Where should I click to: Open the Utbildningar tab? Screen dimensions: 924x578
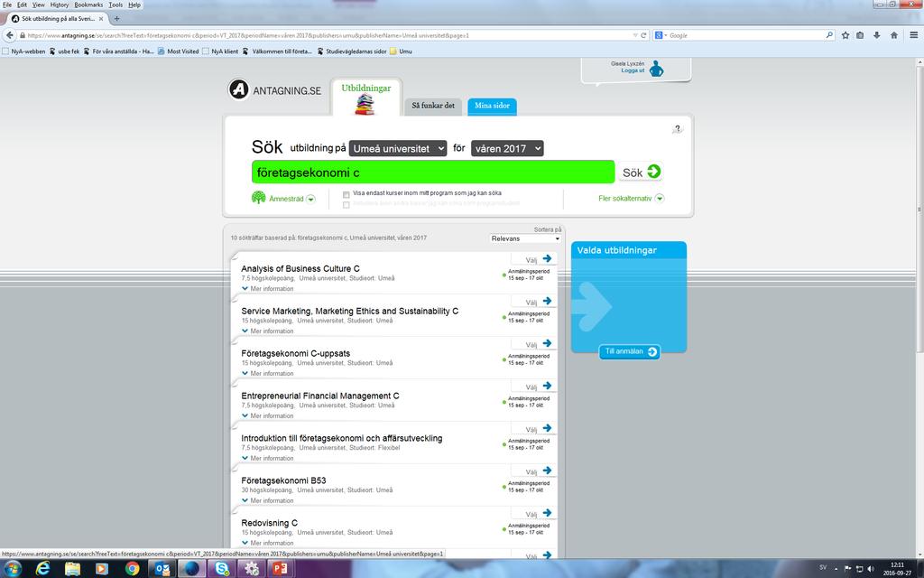coord(366,98)
